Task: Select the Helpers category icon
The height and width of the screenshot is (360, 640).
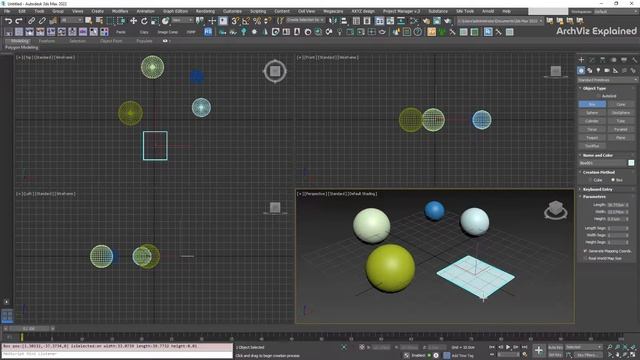Action: [x=616, y=71]
